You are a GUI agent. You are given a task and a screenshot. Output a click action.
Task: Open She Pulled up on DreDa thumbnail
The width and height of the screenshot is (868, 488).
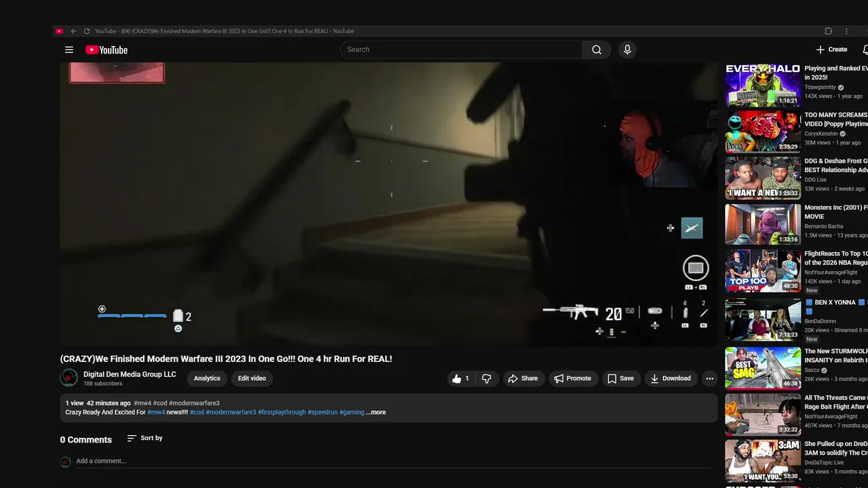[763, 461]
